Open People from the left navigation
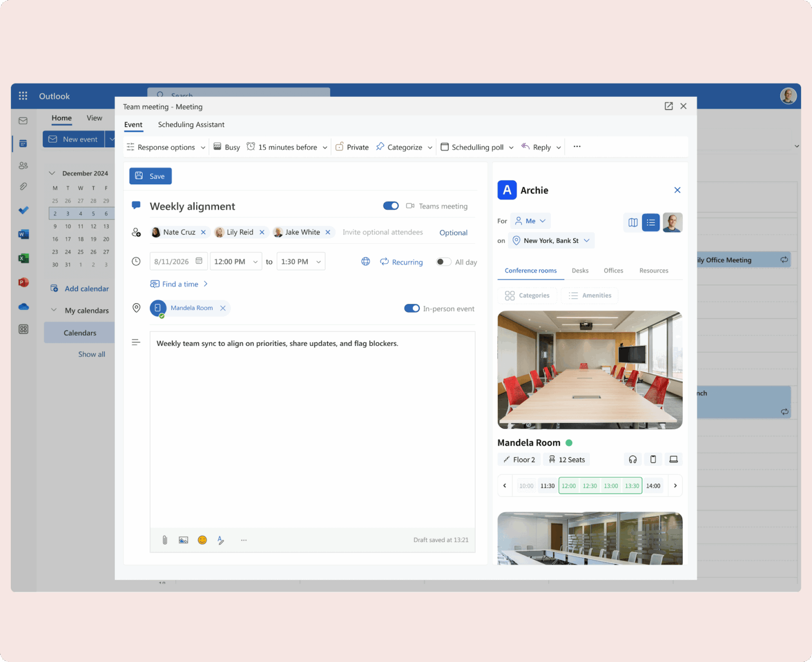This screenshot has width=812, height=662. click(x=23, y=165)
